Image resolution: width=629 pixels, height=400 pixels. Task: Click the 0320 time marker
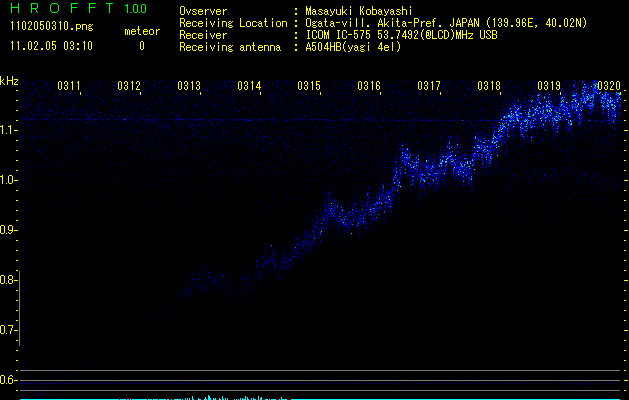point(609,86)
